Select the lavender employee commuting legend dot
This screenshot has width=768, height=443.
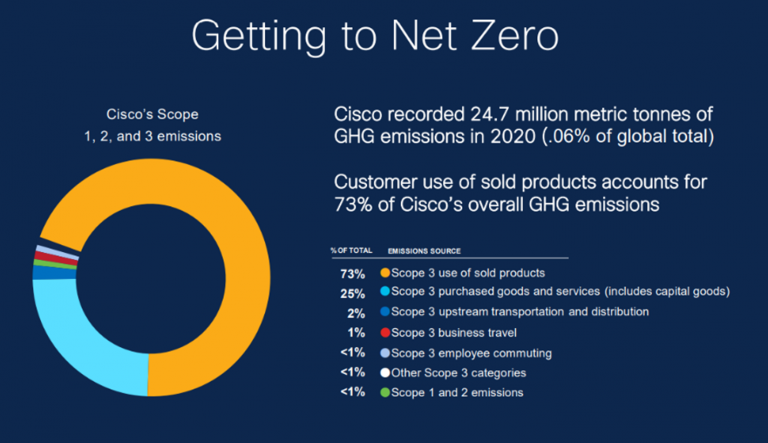[386, 352]
